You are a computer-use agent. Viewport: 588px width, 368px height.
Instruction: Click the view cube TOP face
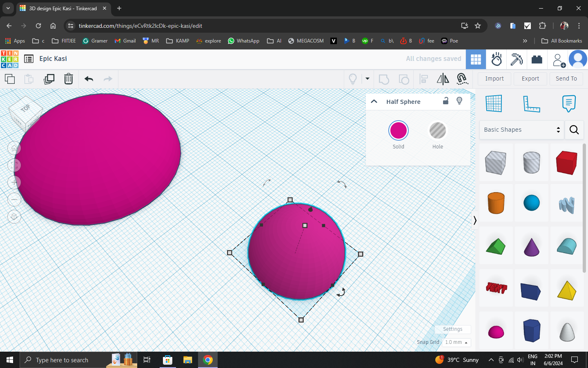(x=25, y=108)
